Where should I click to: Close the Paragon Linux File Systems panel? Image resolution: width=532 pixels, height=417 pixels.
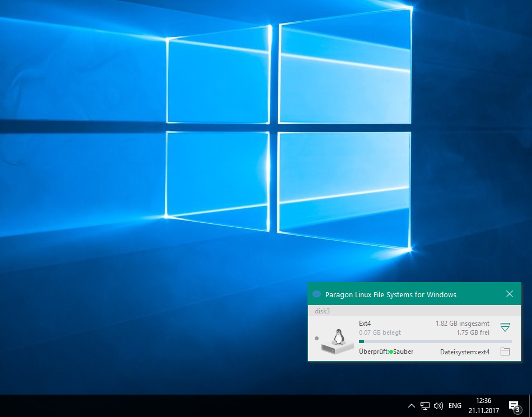pos(509,294)
